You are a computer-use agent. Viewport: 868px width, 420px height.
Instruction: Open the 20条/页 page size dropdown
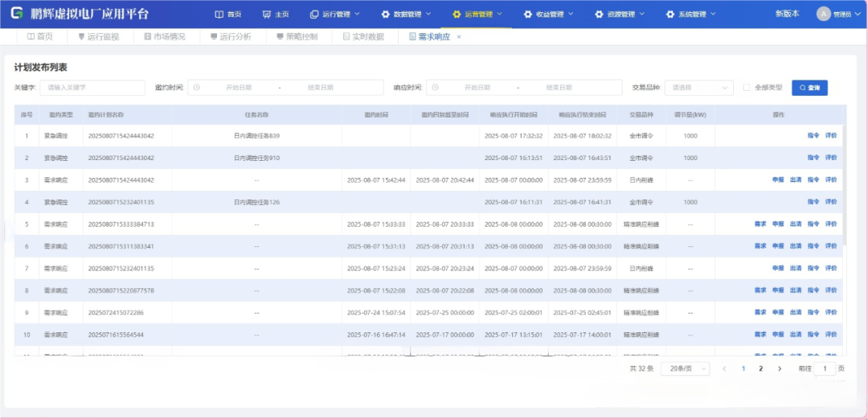click(685, 369)
